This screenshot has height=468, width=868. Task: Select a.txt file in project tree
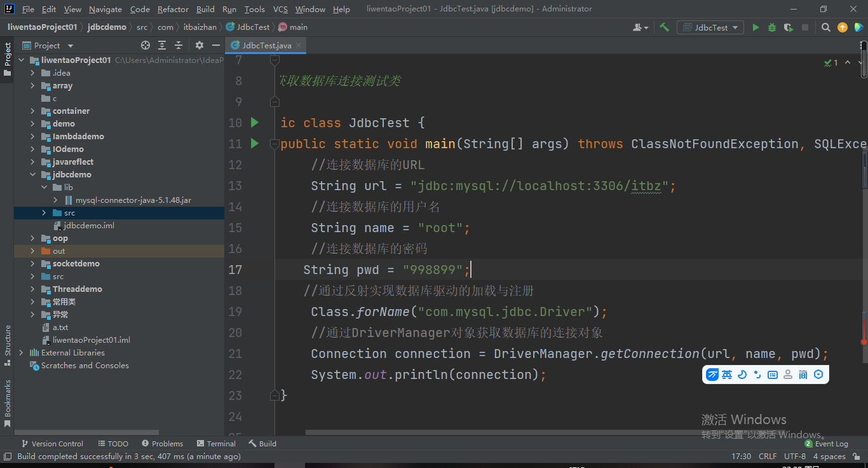click(x=55, y=327)
